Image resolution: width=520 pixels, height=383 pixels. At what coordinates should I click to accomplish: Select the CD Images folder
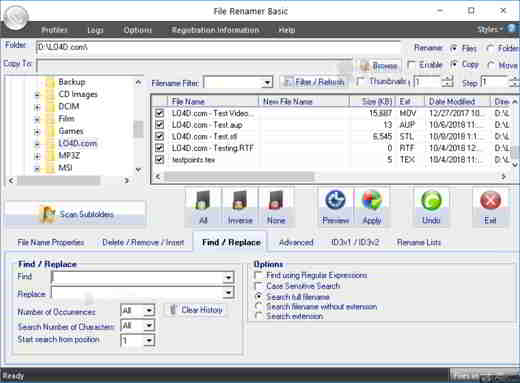pyautogui.click(x=78, y=94)
